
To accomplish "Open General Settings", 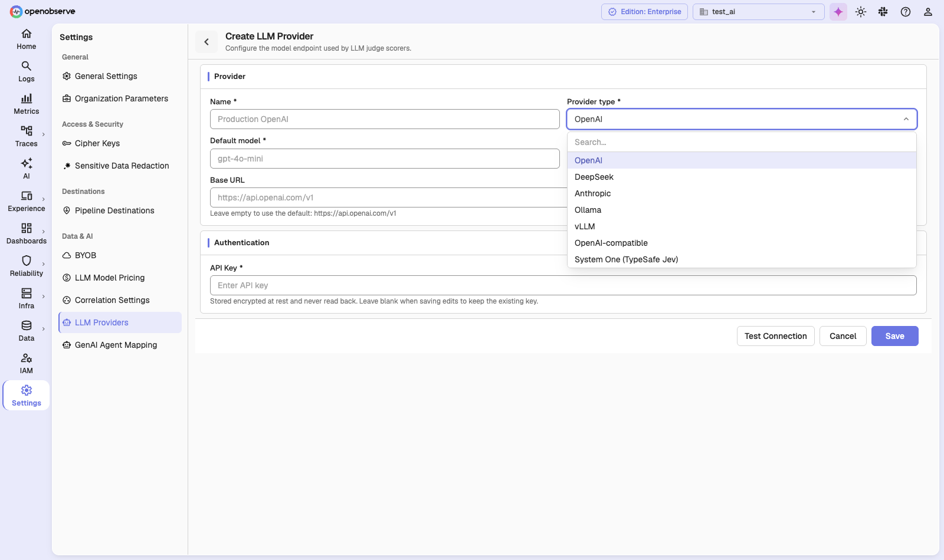I will 120,76.
